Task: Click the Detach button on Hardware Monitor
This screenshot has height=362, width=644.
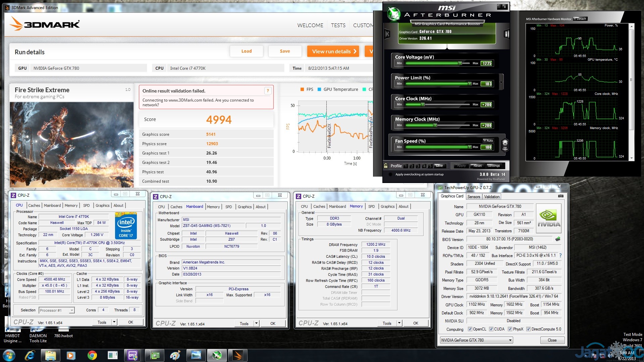Action: [x=580, y=19]
